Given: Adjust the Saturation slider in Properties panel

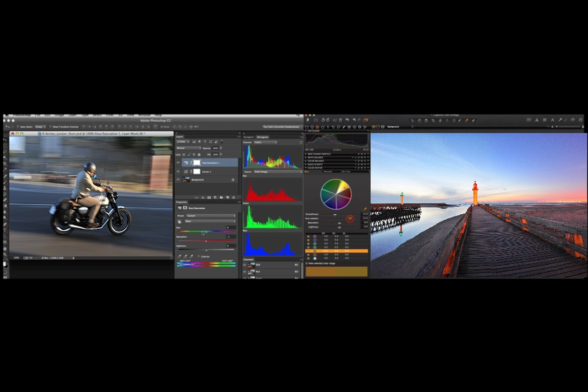Looking at the screenshot, I should (x=206, y=241).
